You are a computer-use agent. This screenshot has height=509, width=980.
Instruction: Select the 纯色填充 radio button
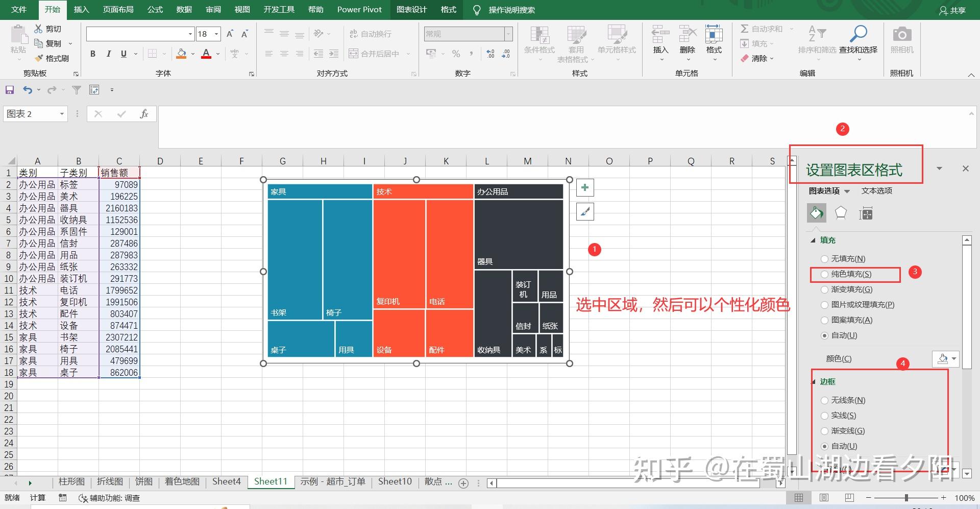(x=824, y=274)
